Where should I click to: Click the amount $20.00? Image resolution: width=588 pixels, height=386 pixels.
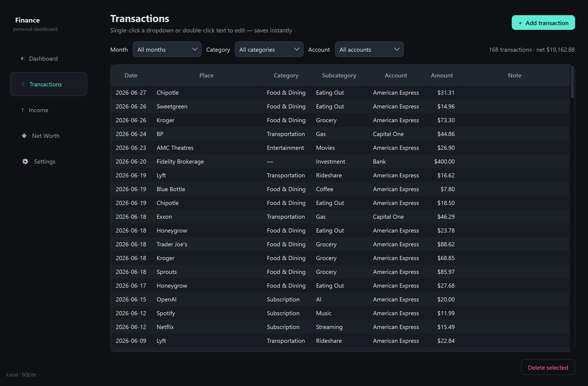(x=446, y=300)
